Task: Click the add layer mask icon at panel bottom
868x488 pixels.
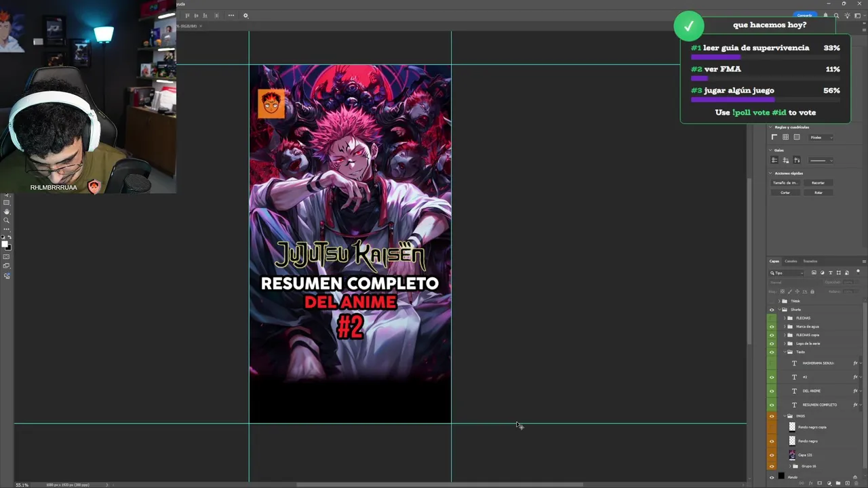Action: pos(820,483)
